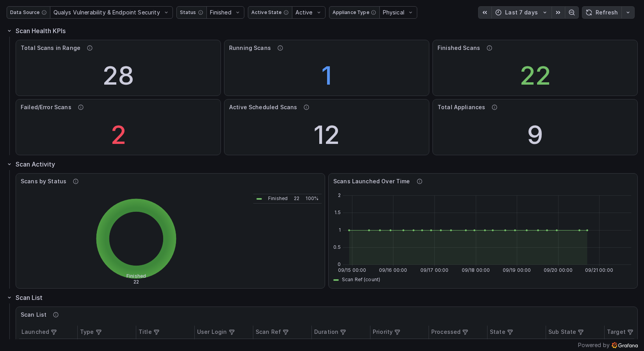Filter the Type column
Viewport: 644px width, 351px height.
99,332
